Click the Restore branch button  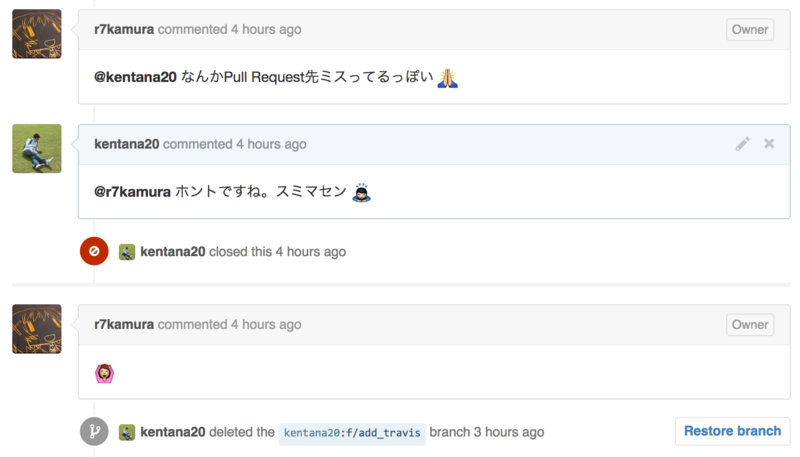coord(732,431)
